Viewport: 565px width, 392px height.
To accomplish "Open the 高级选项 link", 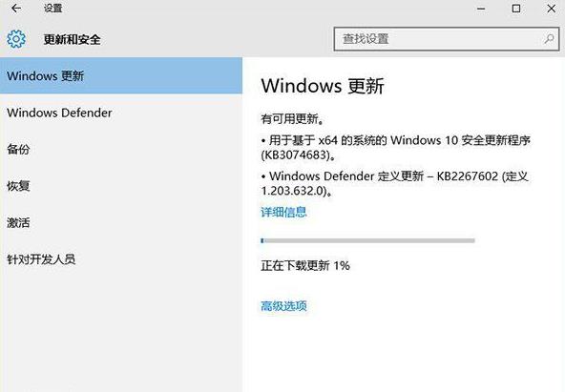I will (283, 306).
